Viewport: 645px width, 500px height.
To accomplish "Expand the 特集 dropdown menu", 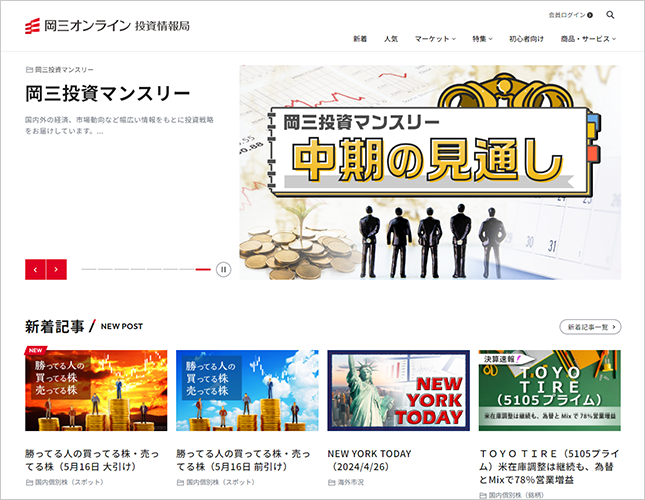I will pos(482,39).
